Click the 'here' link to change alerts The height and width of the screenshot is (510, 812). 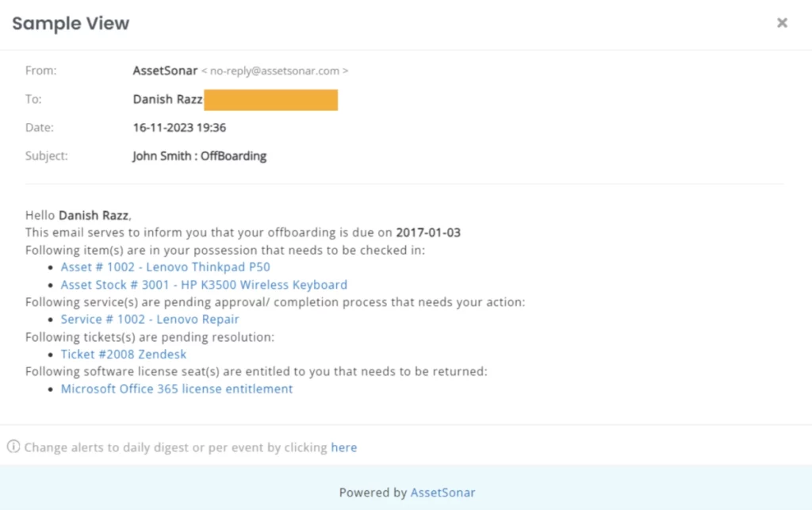[344, 447]
